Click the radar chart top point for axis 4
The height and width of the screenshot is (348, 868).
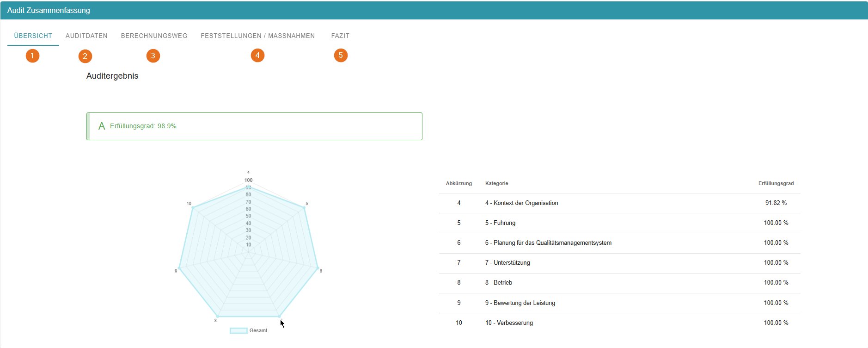click(249, 187)
